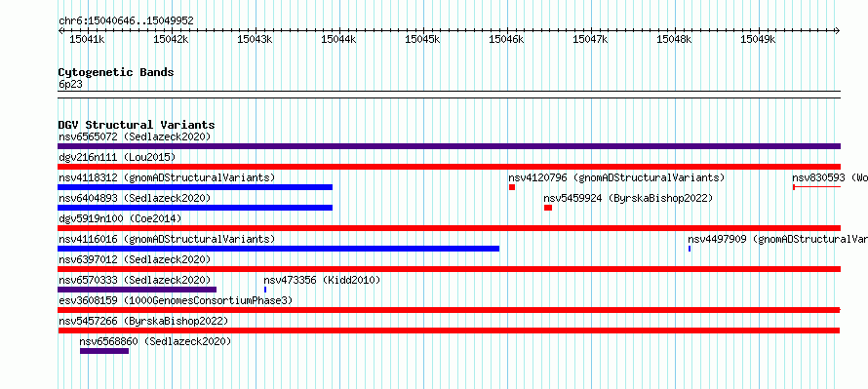Click the 15042k ruler tick label
The image size is (868, 389).
coord(171,39)
